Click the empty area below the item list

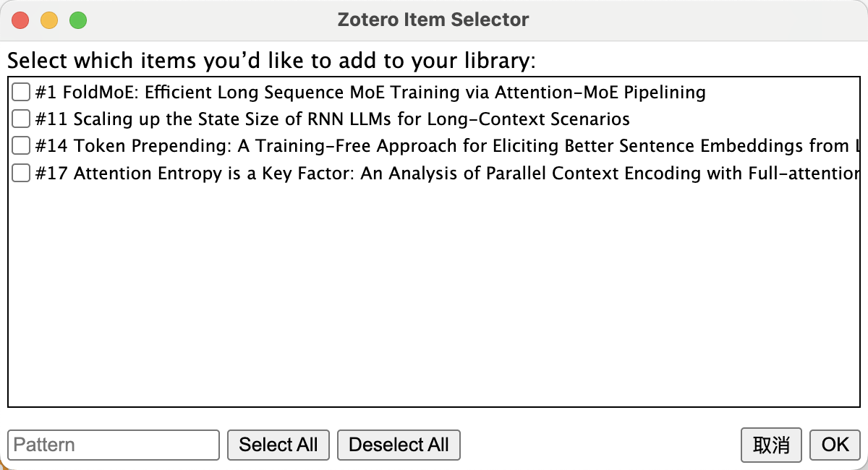coord(434,304)
